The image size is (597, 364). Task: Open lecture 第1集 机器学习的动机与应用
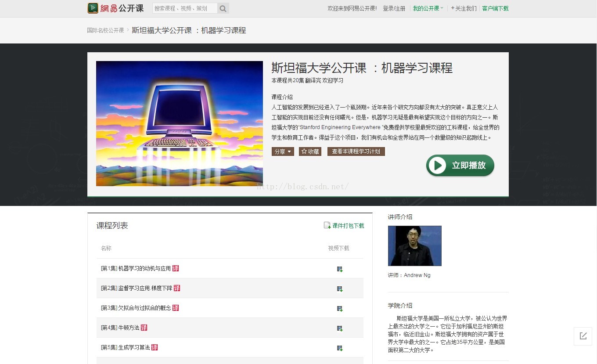(x=136, y=268)
